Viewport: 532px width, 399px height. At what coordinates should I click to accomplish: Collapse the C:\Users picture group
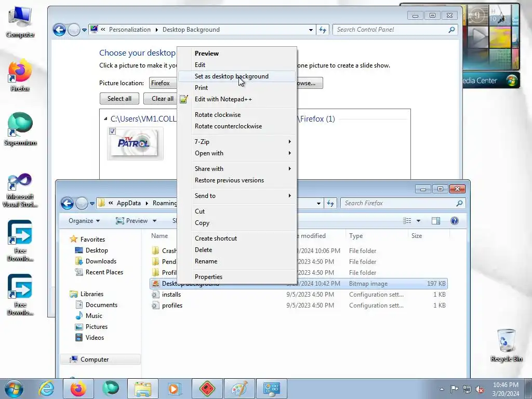click(x=105, y=119)
